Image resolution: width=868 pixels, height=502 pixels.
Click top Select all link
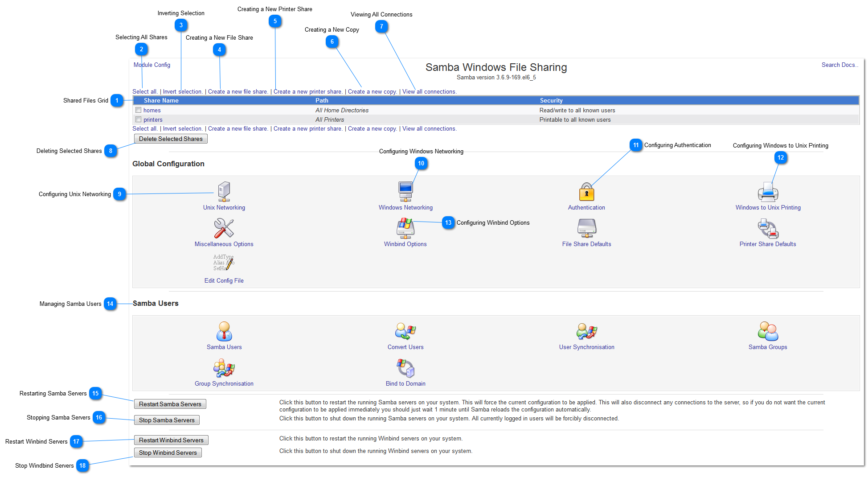click(x=145, y=92)
